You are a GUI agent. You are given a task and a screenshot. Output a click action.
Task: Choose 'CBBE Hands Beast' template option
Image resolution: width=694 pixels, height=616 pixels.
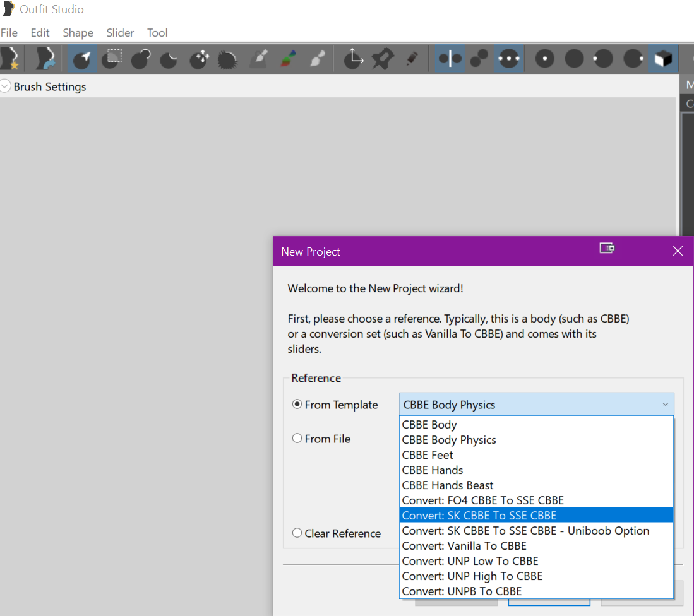[536, 485]
